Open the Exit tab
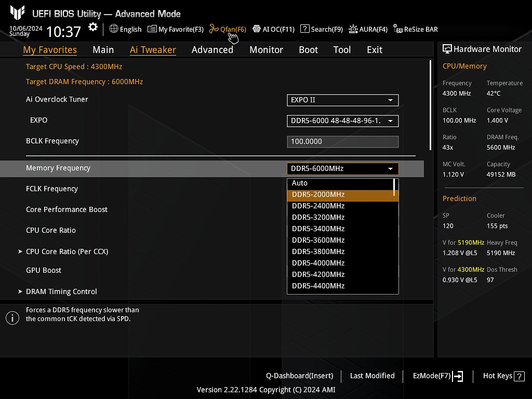 click(x=375, y=50)
